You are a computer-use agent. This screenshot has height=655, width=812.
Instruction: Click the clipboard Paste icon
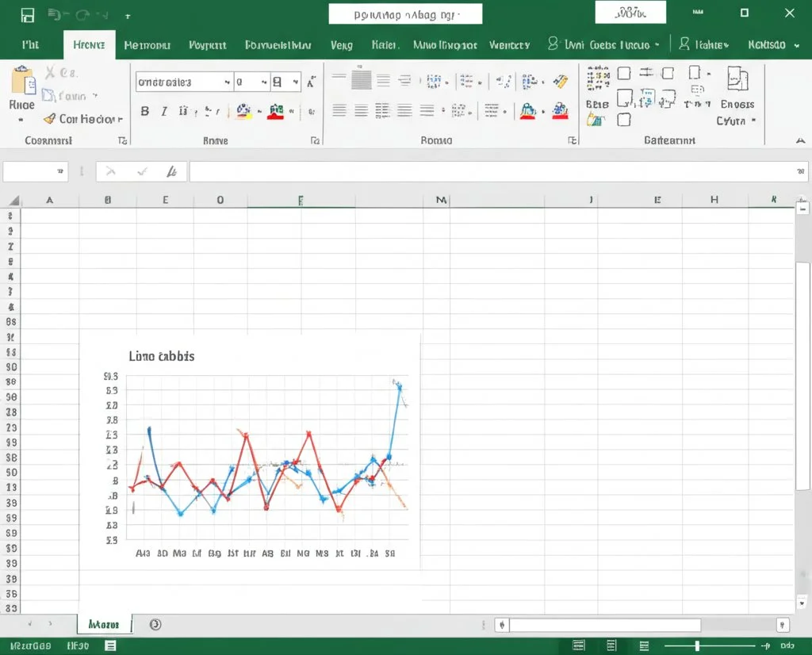(23, 80)
